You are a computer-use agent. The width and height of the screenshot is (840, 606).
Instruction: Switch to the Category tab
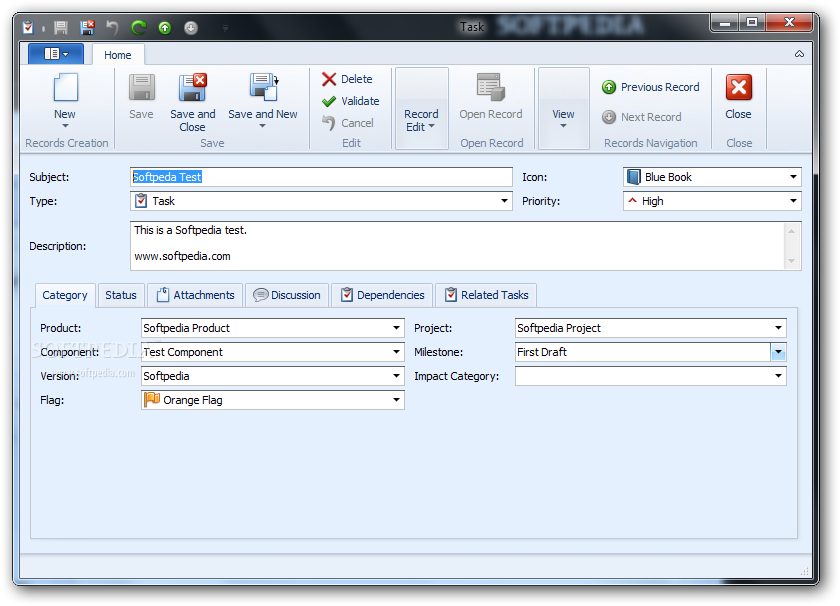[x=65, y=295]
